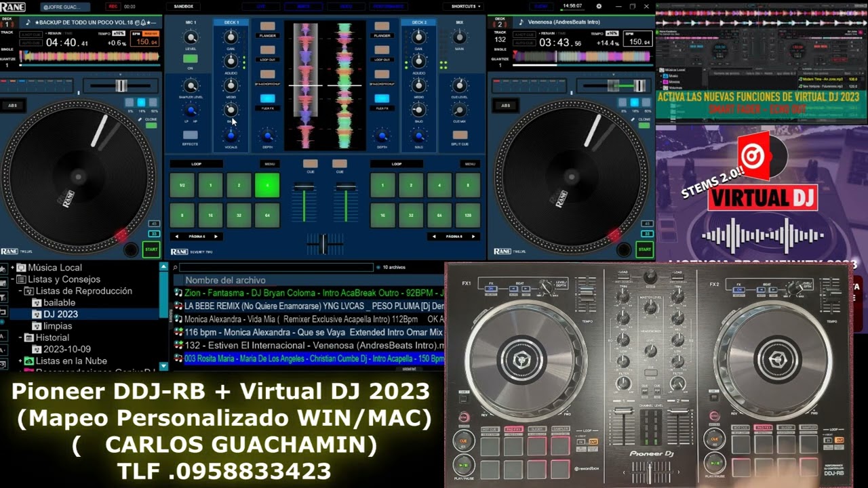This screenshot has height=488, width=868.
Task: Collapse the Listas de Reproducción node
Action: point(20,291)
